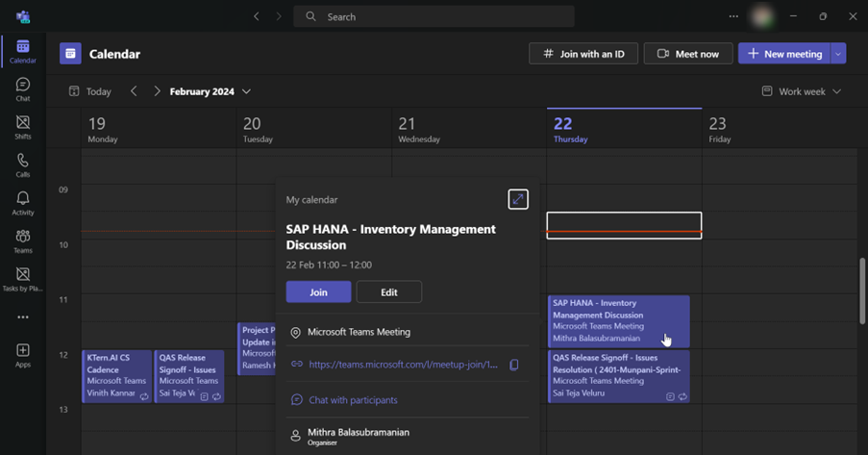Click the Calendar header icon
The image size is (868, 455).
(x=70, y=54)
